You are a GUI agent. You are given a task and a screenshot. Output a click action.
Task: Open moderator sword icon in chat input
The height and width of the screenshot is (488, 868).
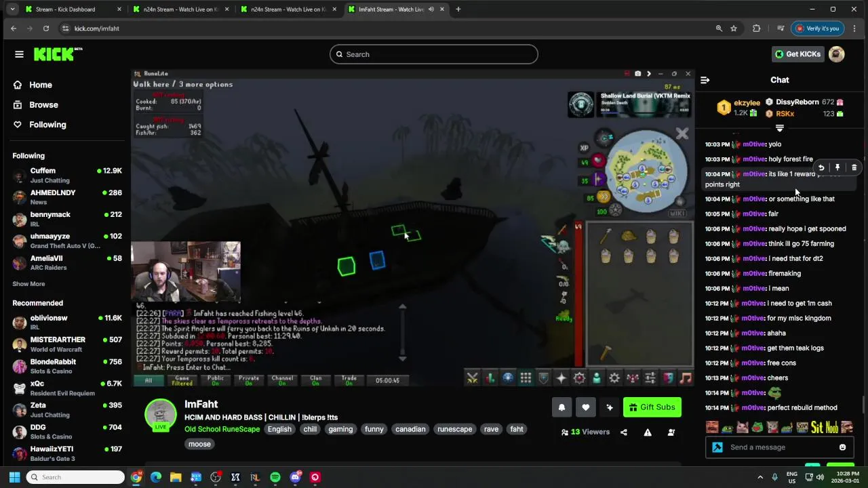(x=717, y=447)
